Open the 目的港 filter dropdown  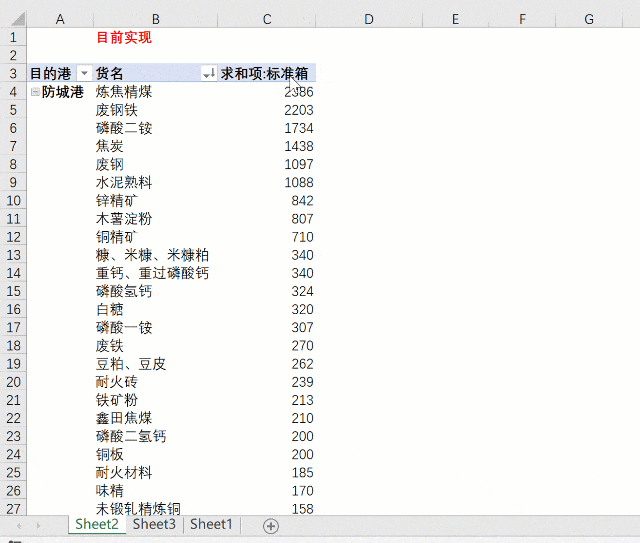[x=83, y=74]
